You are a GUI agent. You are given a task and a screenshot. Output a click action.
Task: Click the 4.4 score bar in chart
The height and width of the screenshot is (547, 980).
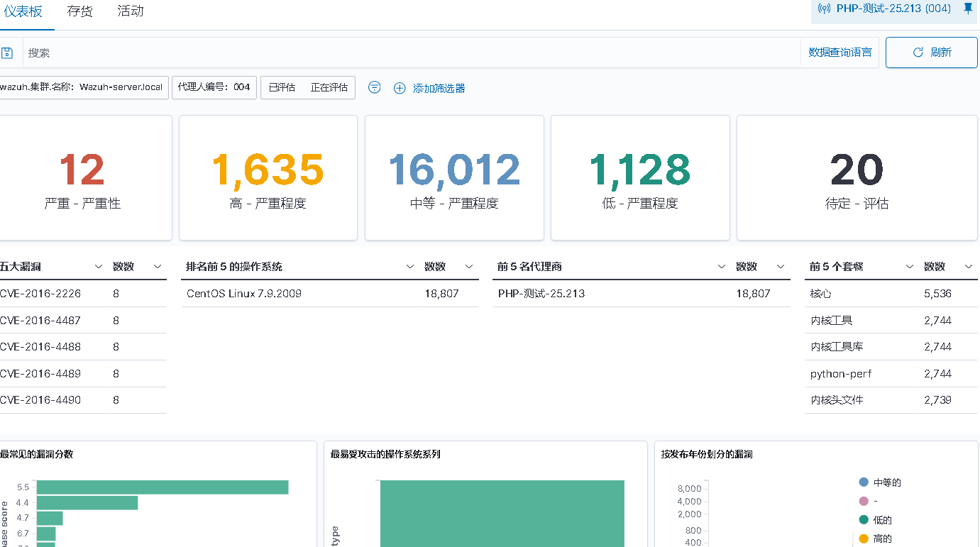(x=87, y=503)
